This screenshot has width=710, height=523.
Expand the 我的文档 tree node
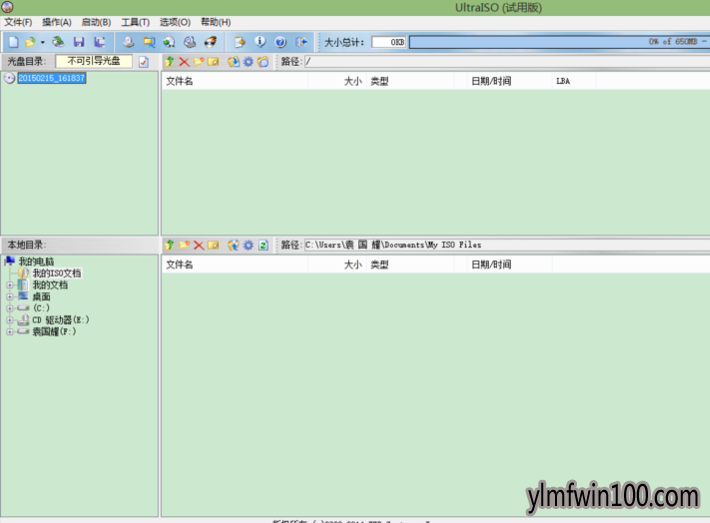10,285
